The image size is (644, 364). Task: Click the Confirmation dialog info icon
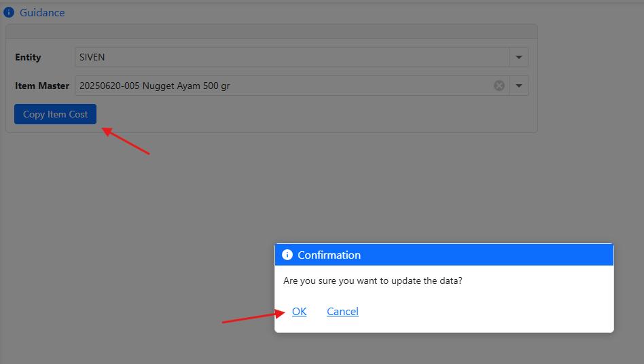[x=287, y=255]
